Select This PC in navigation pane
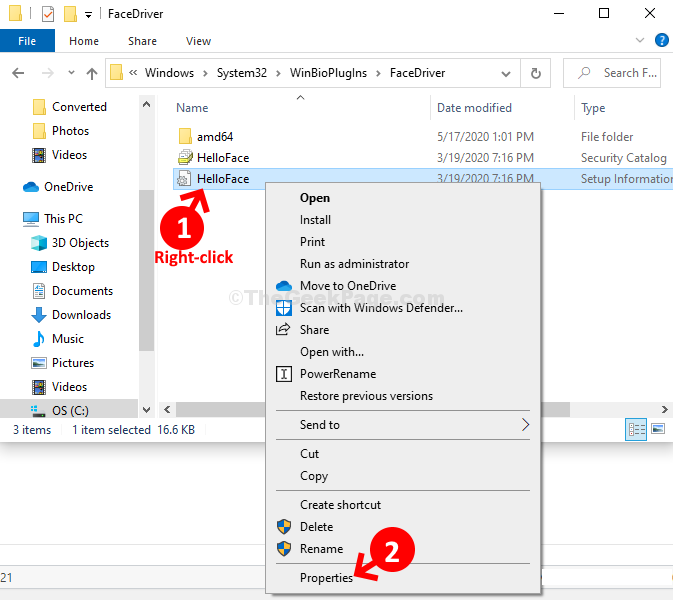Viewport: 673px width, 600px height. 53,219
